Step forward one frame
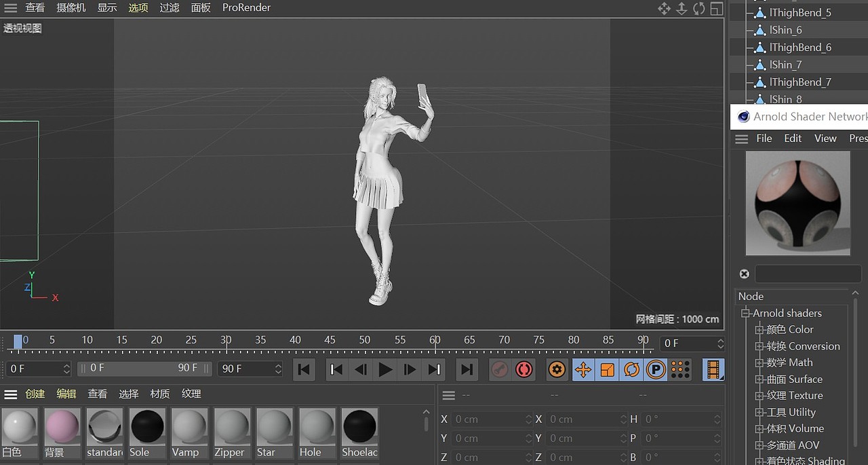The height and width of the screenshot is (465, 868). (410, 369)
